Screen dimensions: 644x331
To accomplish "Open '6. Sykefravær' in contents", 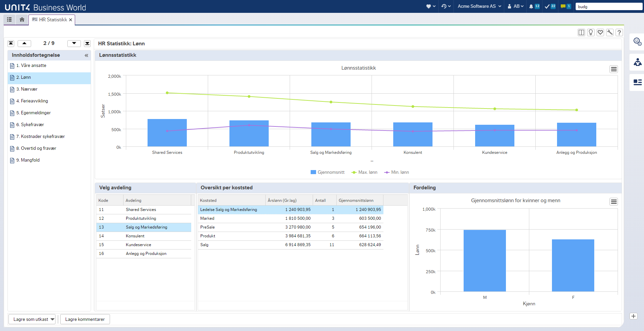I will pos(49,125).
